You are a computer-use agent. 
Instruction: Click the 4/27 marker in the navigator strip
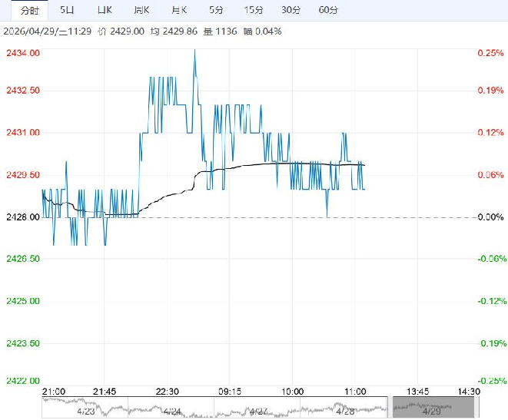257,411
